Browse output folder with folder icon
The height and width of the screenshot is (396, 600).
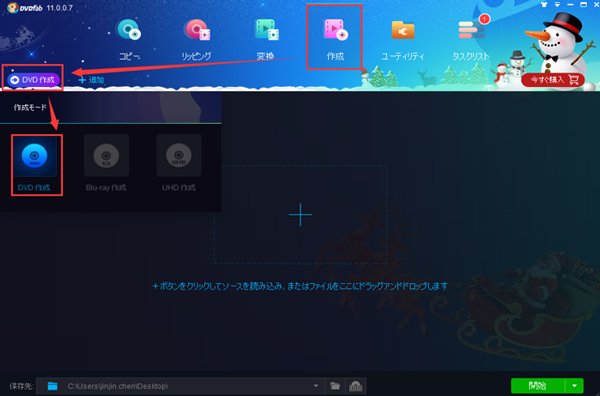pyautogui.click(x=335, y=386)
